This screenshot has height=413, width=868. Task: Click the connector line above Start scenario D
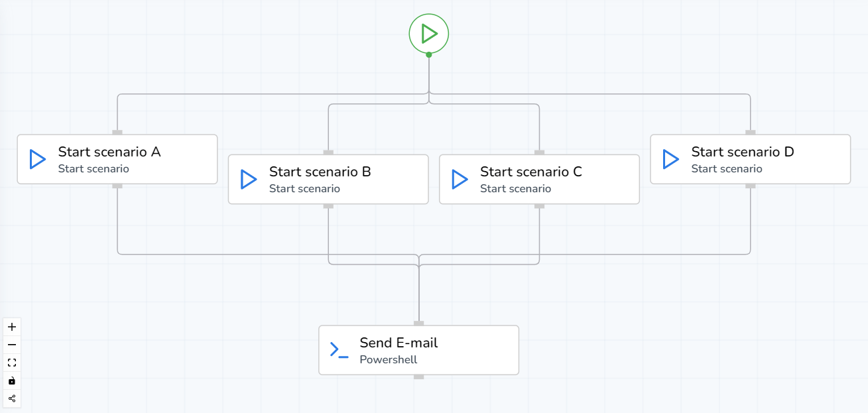pyautogui.click(x=750, y=113)
